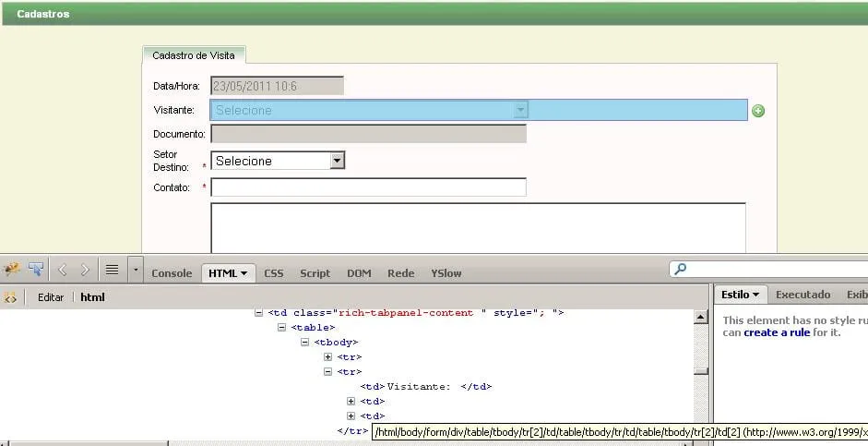
Task: Click the HTML panel scrollbar up arrow
Action: (x=701, y=317)
